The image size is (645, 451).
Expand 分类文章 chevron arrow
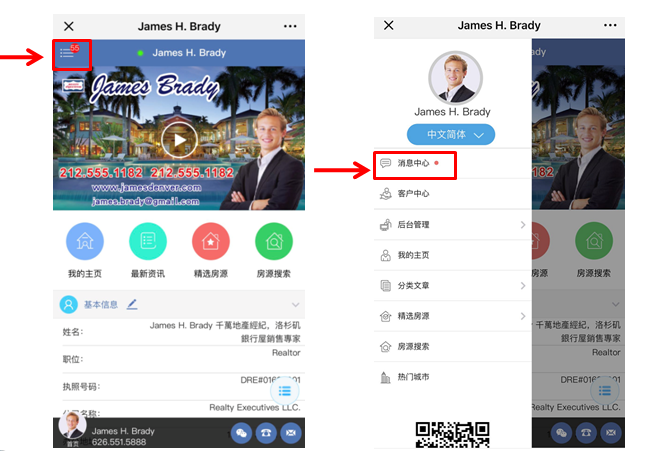(x=523, y=286)
